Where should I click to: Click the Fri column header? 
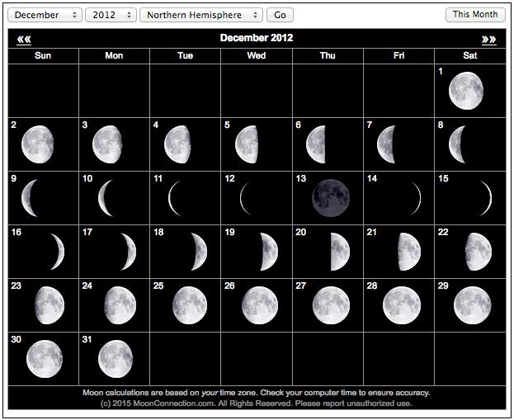[399, 55]
